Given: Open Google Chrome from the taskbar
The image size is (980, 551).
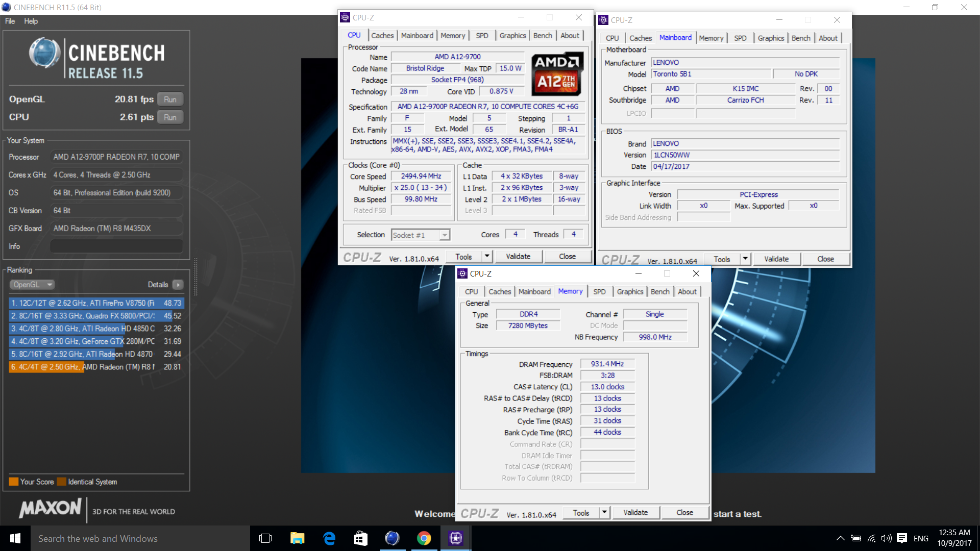Looking at the screenshot, I should (x=424, y=538).
